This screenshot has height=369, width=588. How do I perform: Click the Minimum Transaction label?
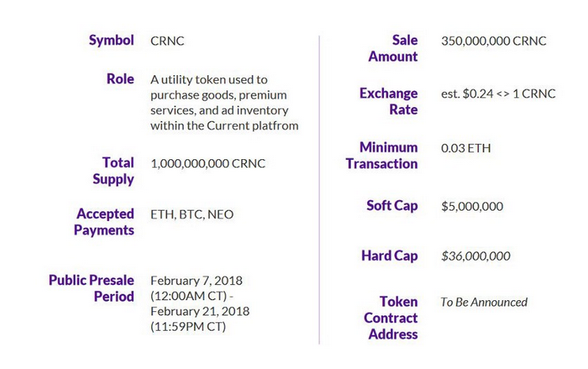click(388, 155)
